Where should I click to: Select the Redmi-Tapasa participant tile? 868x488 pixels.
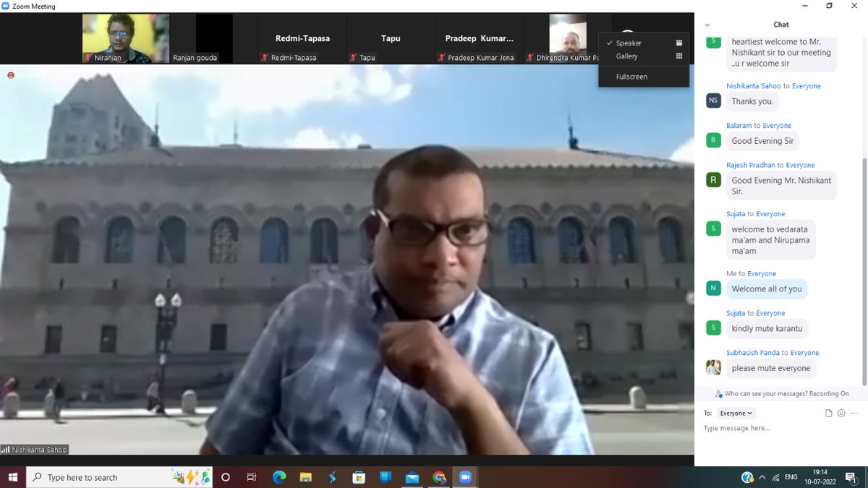pyautogui.click(x=302, y=38)
